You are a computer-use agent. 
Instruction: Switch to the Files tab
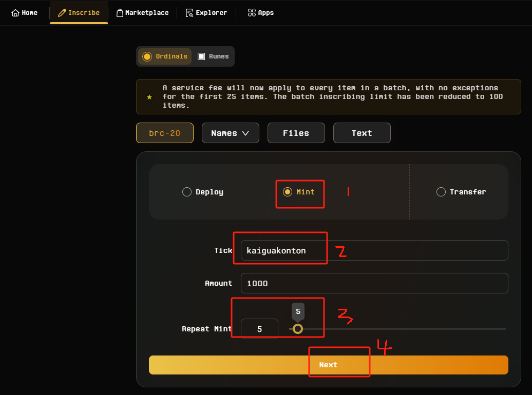(296, 133)
